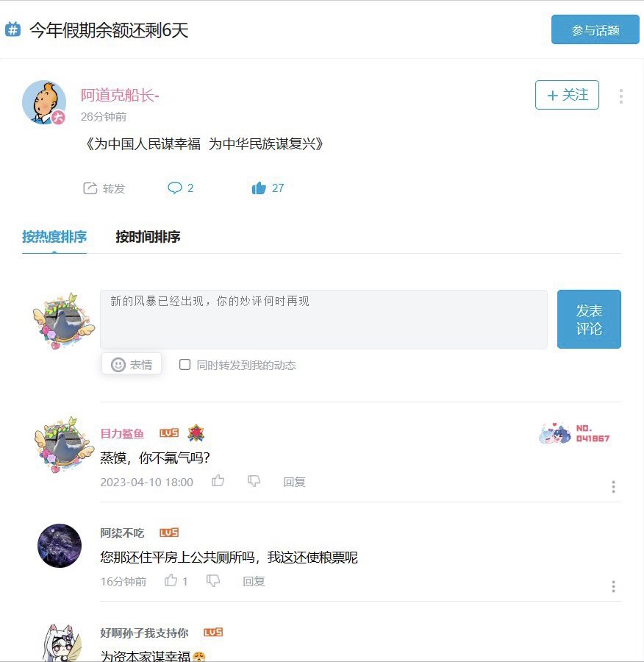
Task: Switch to the 按时间排序 tab
Action: point(148,236)
